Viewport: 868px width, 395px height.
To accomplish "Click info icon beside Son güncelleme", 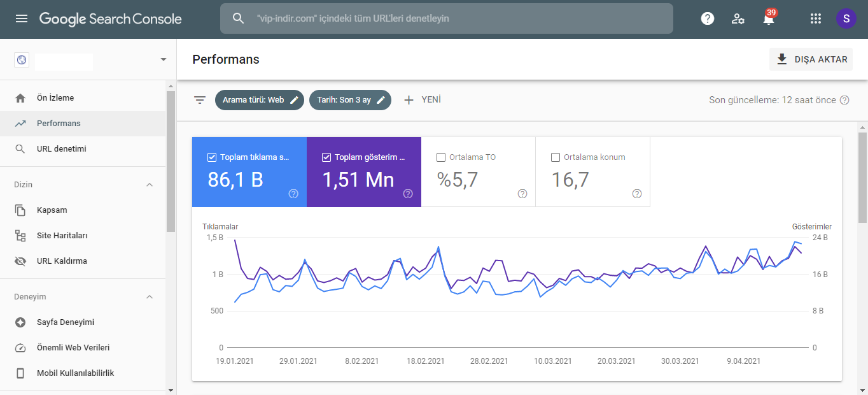I will [x=844, y=100].
